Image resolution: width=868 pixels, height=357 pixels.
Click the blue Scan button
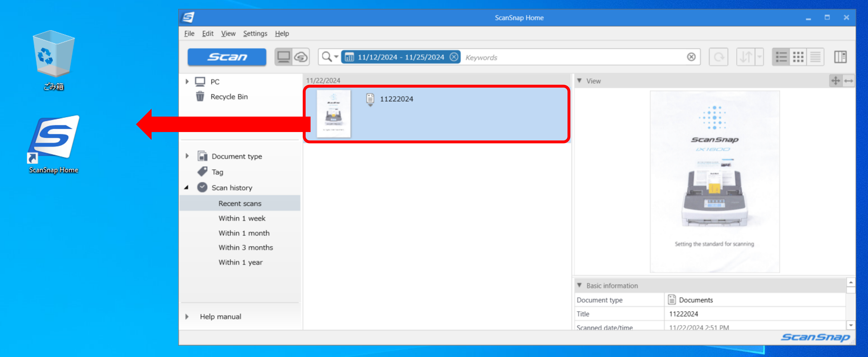[226, 57]
